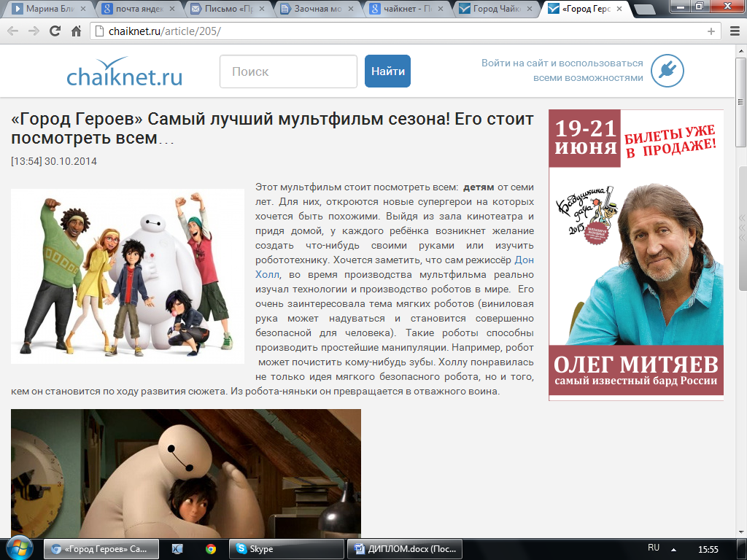Click the Поиск search field
This screenshot has width=747, height=560.
tap(288, 71)
